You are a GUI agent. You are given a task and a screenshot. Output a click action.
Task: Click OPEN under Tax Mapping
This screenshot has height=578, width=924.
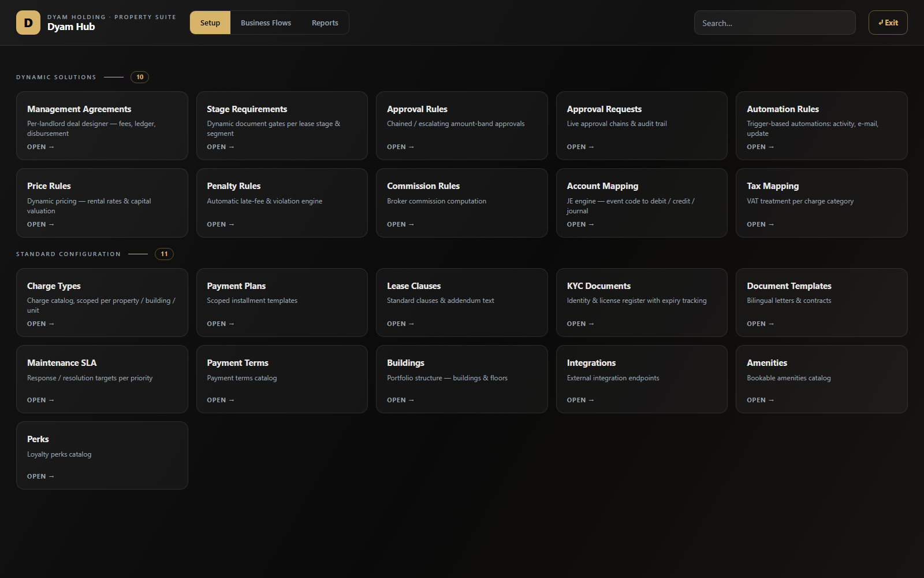point(760,224)
